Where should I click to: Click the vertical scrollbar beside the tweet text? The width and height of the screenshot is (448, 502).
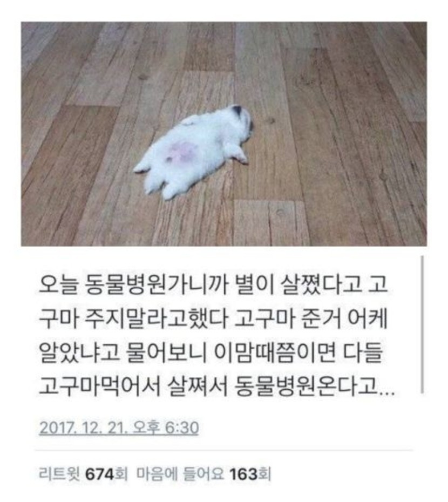coord(423,324)
